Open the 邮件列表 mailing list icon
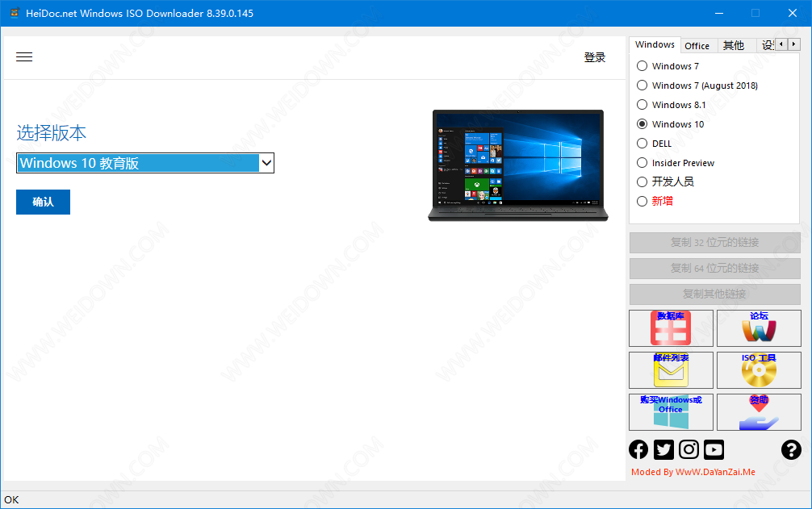Viewport: 812px width, 509px height. pyautogui.click(x=671, y=370)
